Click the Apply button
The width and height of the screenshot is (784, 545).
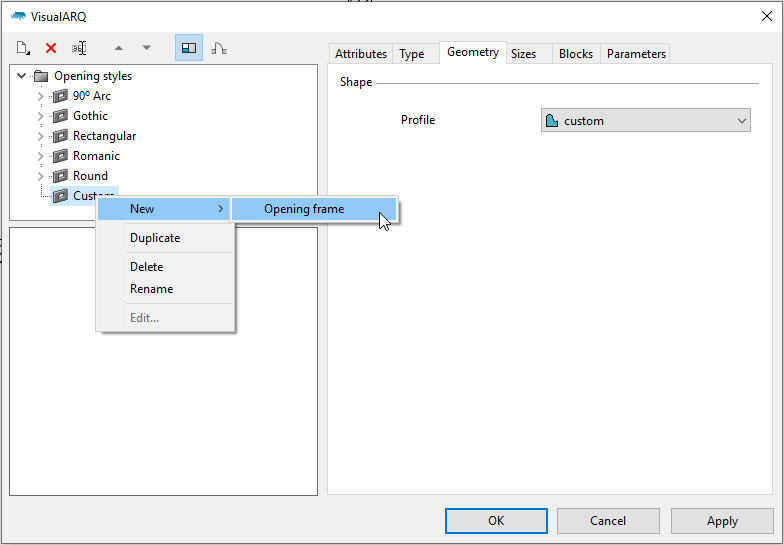(x=722, y=521)
